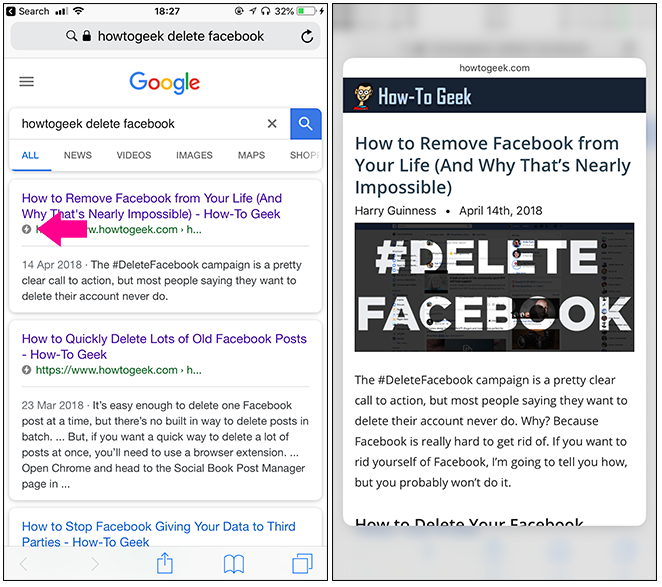This screenshot has height=587, width=662.
Task: Tap the #DELETE FACEBOOK article image
Action: pyautogui.click(x=494, y=288)
